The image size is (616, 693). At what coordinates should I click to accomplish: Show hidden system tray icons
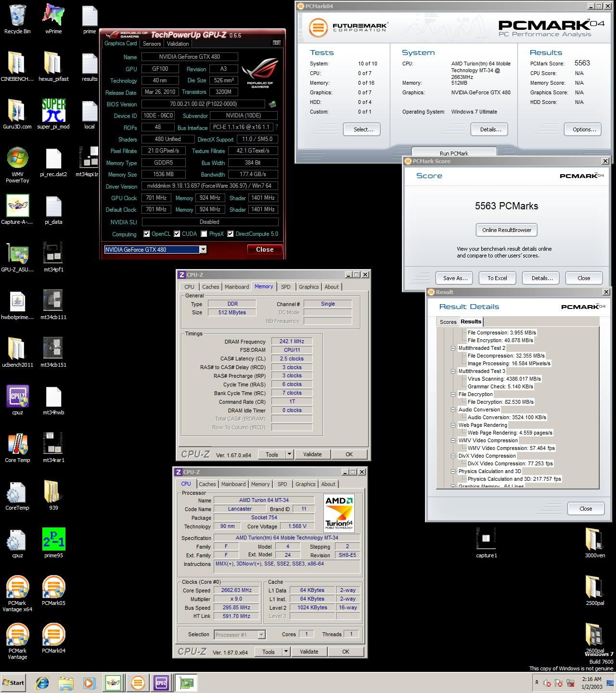[537, 682]
